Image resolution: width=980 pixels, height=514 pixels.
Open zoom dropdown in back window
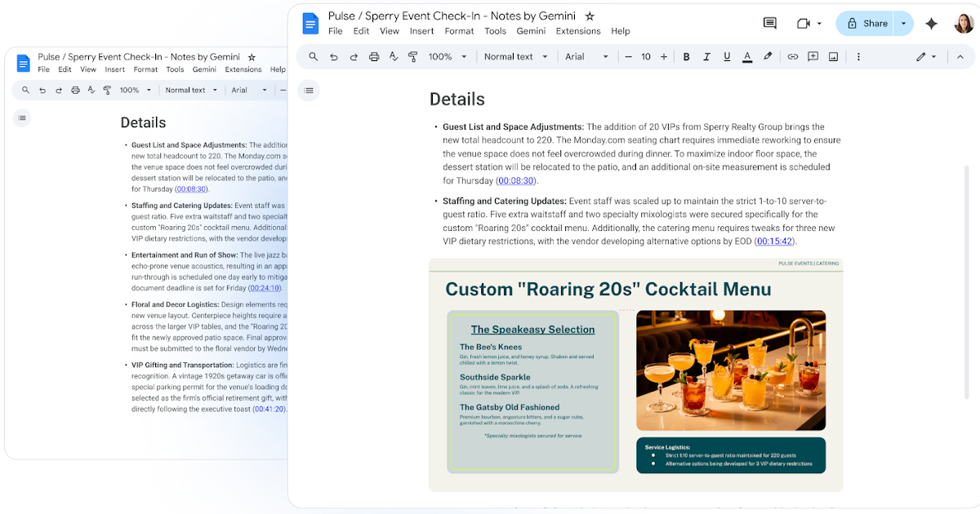135,91
